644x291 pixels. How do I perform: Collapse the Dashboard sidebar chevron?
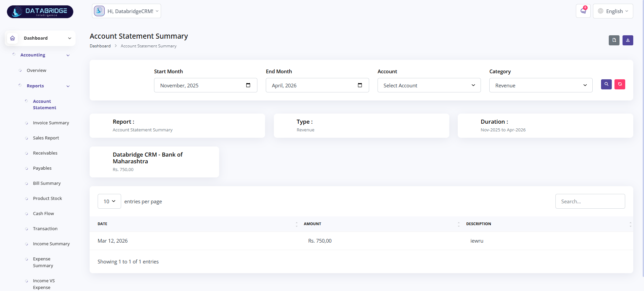point(70,38)
